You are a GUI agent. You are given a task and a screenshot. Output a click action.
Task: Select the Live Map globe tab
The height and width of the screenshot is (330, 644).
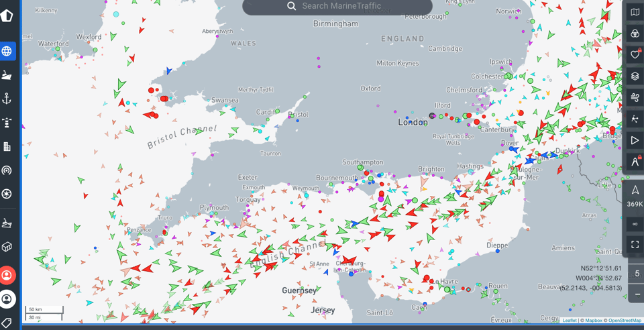click(7, 51)
